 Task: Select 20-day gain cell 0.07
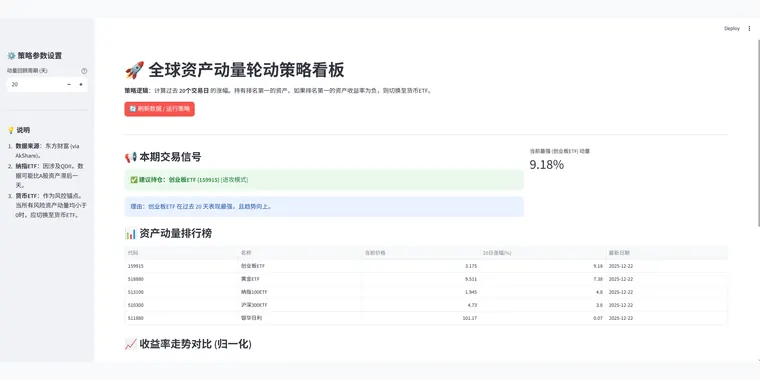pyautogui.click(x=543, y=318)
